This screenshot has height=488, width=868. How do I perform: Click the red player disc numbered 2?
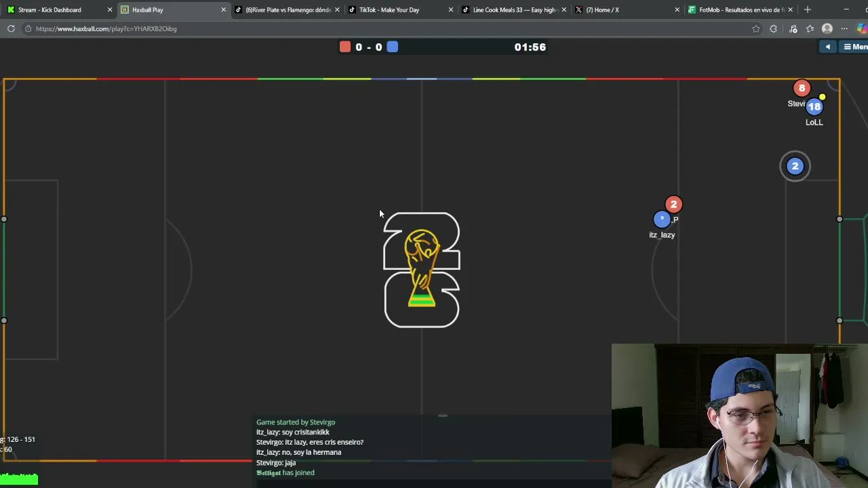673,204
